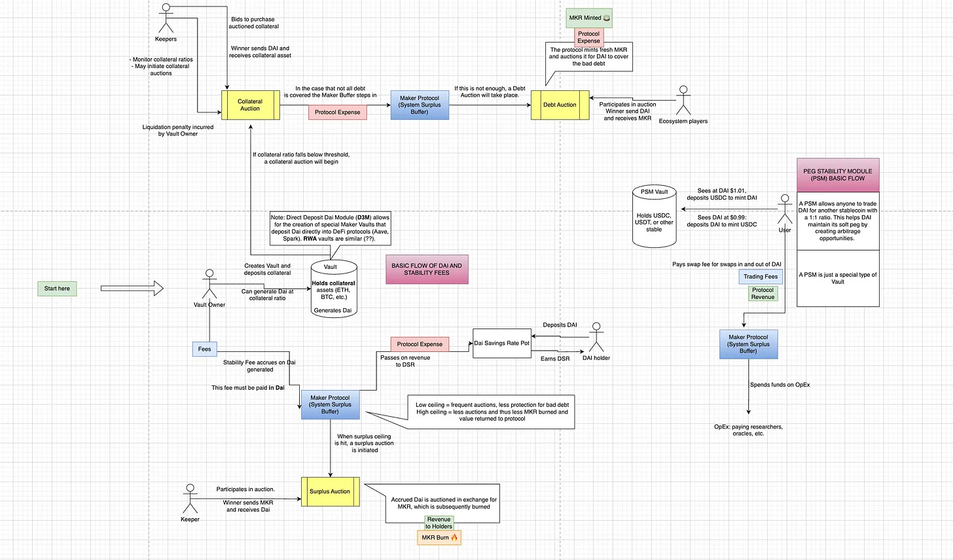Select 'Sees at DAI $1.01, deposits USDC' text
Screen dimensions: 953x560
(721, 194)
